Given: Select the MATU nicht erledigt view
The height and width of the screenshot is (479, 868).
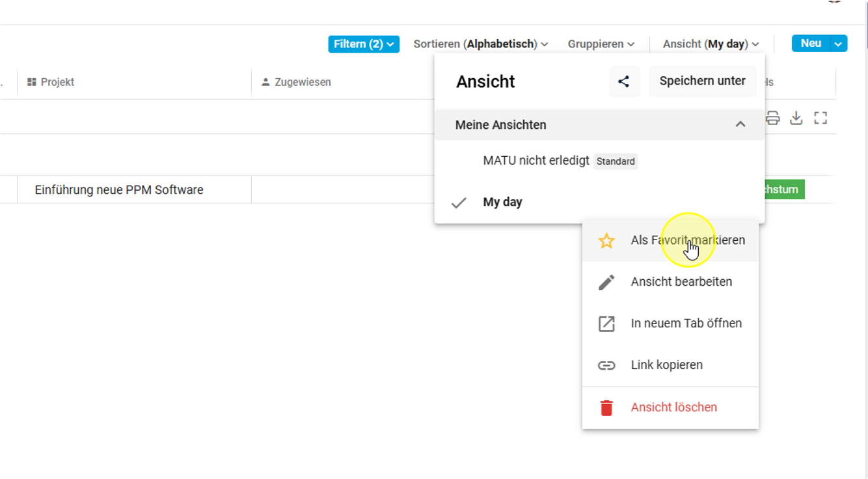Looking at the screenshot, I should pos(536,161).
